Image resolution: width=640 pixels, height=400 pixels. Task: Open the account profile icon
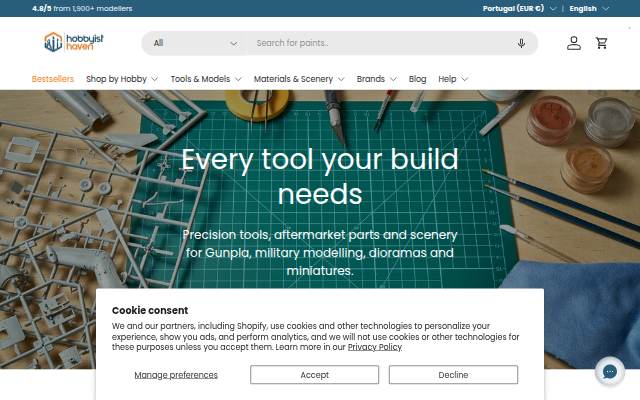(x=573, y=43)
